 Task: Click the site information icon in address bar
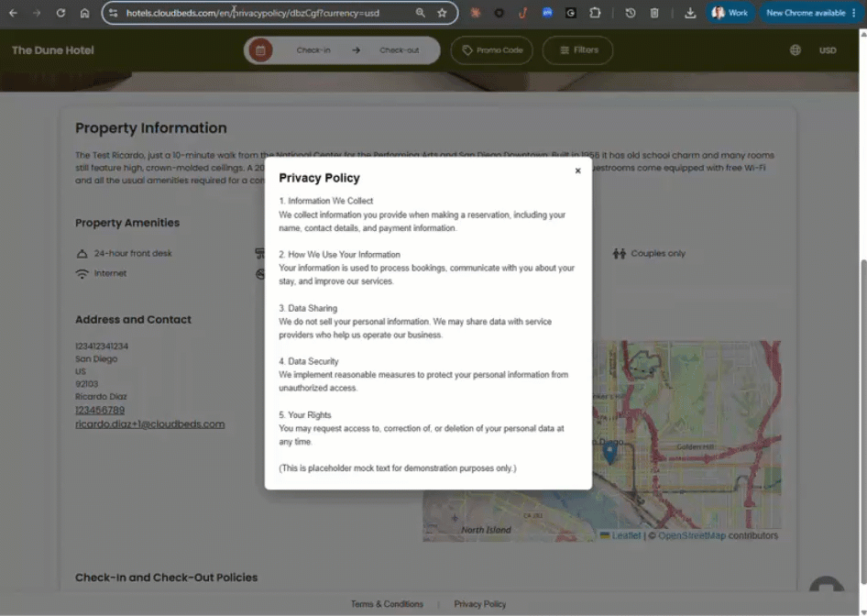[113, 13]
